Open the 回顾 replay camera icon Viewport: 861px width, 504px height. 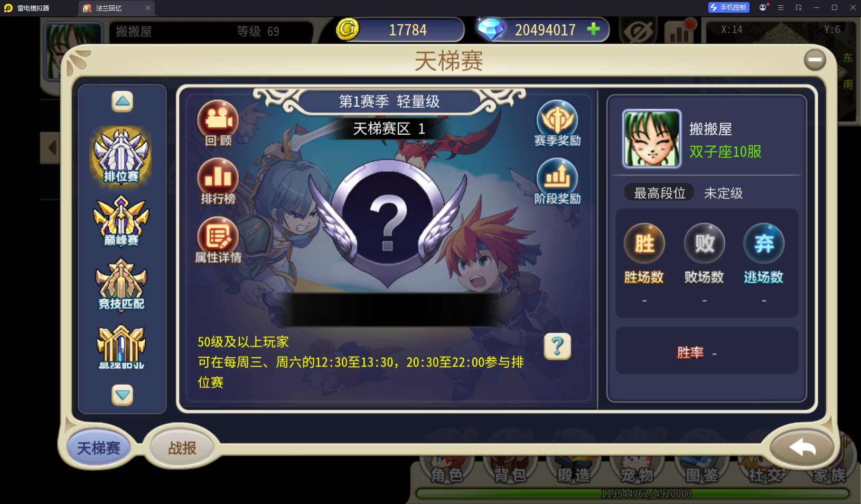(218, 123)
